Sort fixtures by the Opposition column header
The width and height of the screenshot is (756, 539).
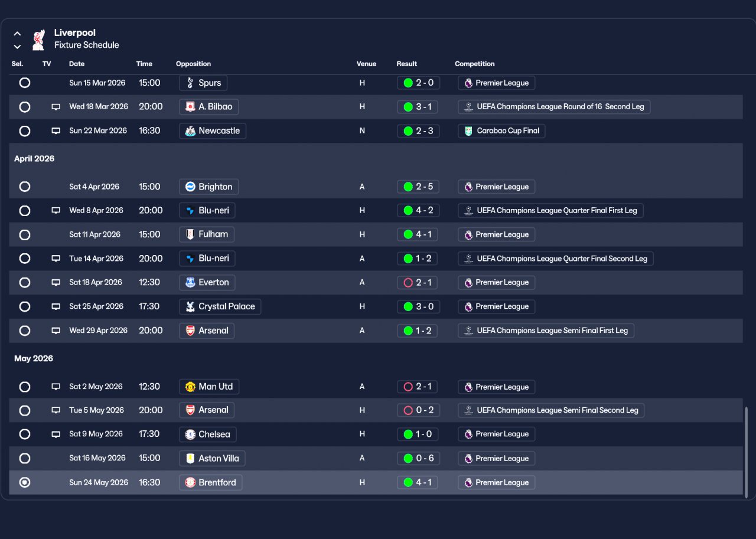click(193, 64)
